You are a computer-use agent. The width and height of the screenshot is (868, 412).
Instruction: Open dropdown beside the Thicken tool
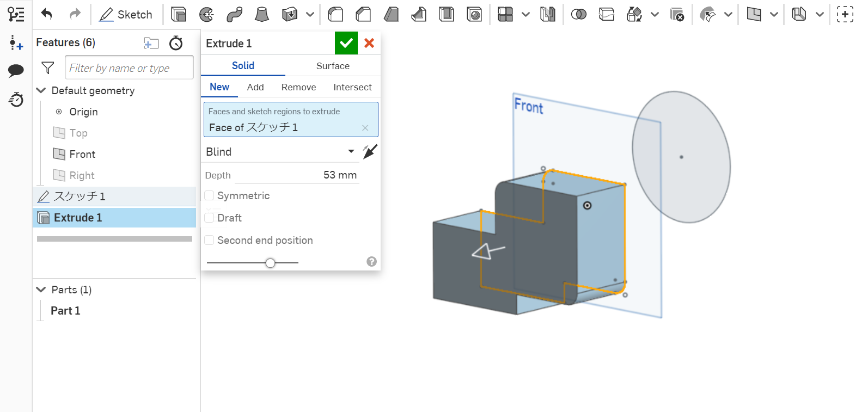click(310, 15)
